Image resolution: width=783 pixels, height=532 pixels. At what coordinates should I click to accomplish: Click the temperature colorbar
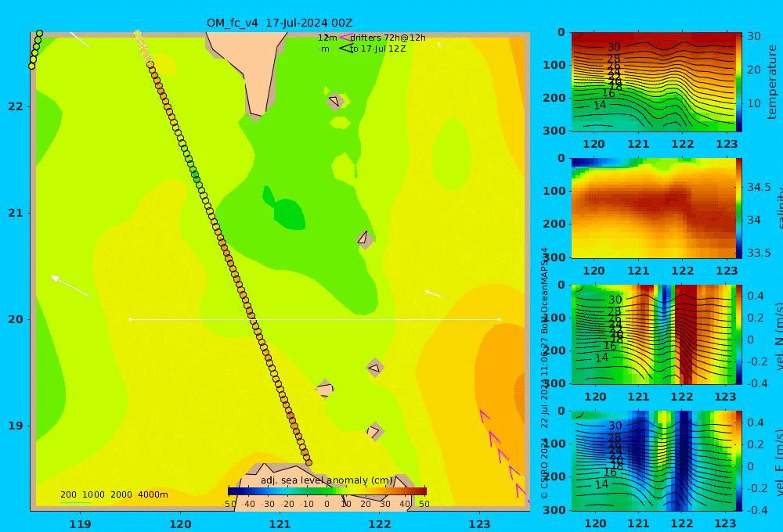point(739,82)
